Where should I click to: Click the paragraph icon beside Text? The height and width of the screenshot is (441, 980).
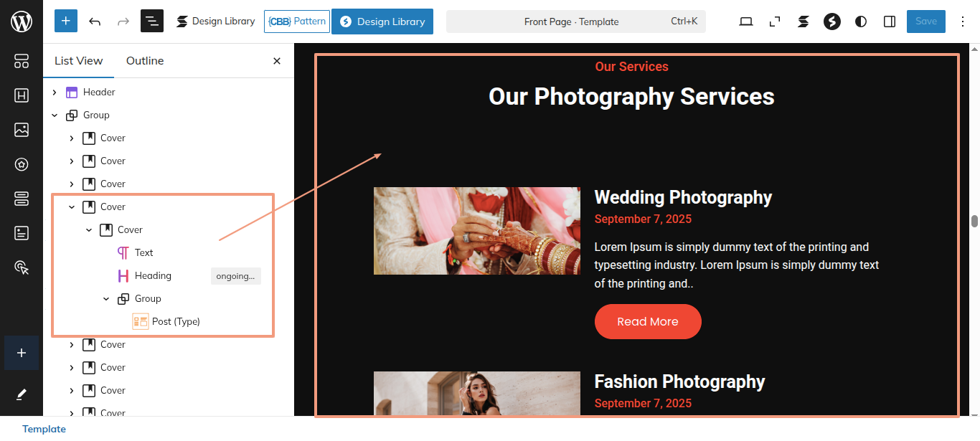[x=123, y=252]
